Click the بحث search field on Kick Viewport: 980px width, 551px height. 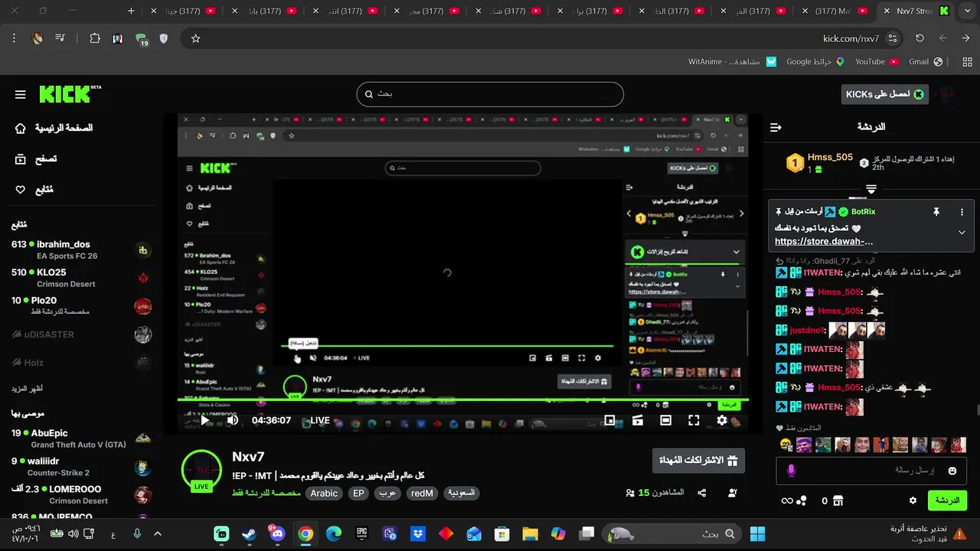(x=490, y=94)
